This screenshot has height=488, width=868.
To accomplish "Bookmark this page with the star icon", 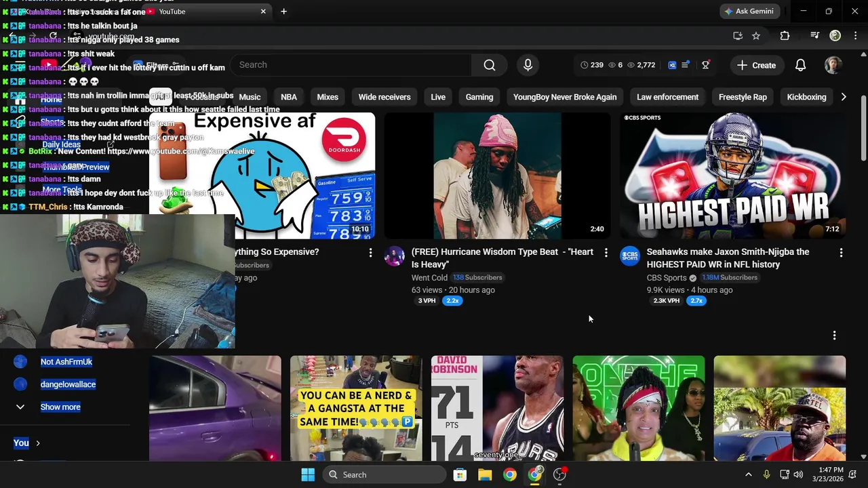I will point(756,36).
